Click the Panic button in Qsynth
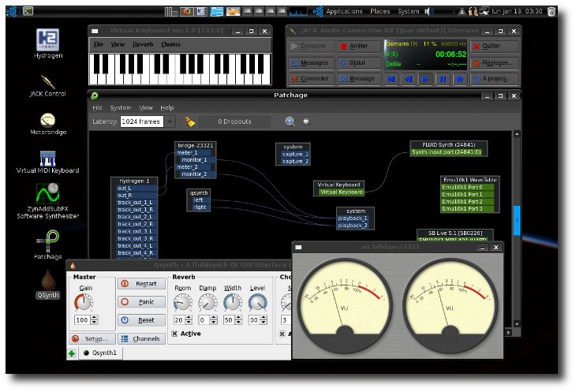 tap(141, 301)
